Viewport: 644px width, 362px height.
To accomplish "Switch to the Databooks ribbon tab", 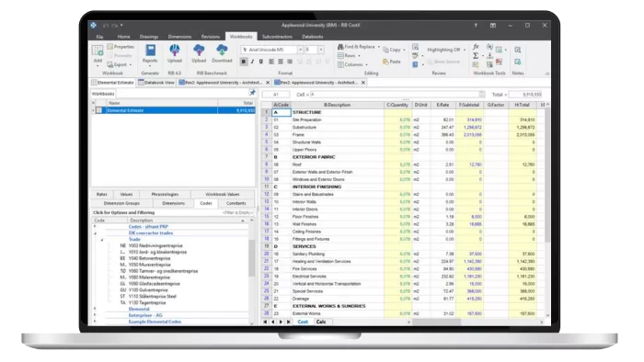I will click(x=312, y=37).
